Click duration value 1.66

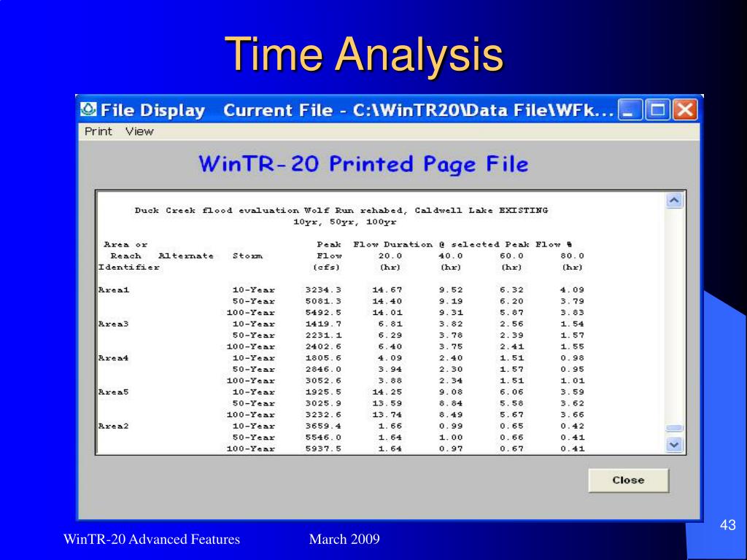click(390, 426)
